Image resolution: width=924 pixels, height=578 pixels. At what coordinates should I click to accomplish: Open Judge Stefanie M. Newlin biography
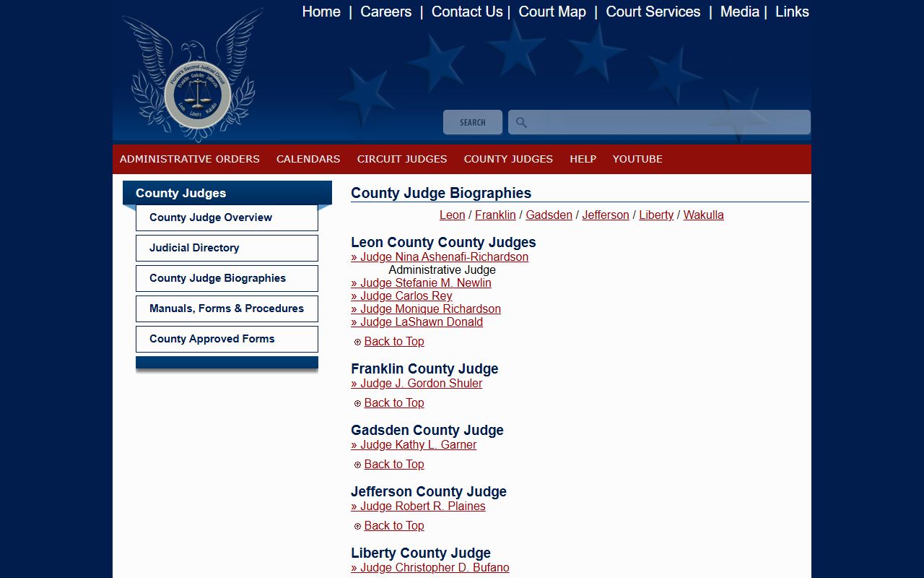pyautogui.click(x=421, y=283)
